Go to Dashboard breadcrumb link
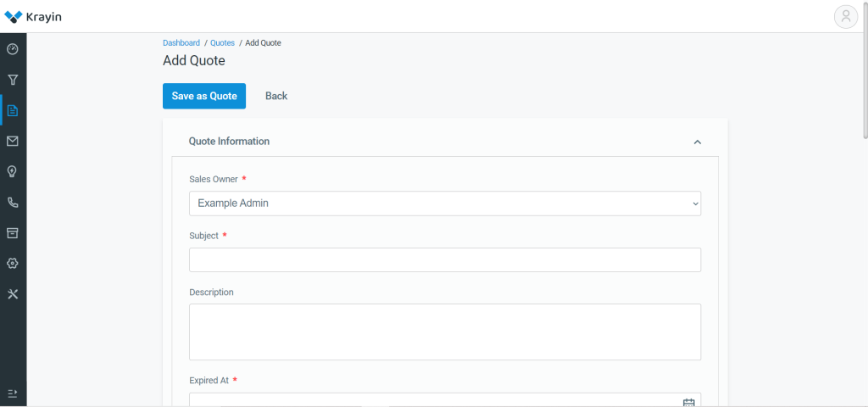The image size is (868, 407). [181, 42]
